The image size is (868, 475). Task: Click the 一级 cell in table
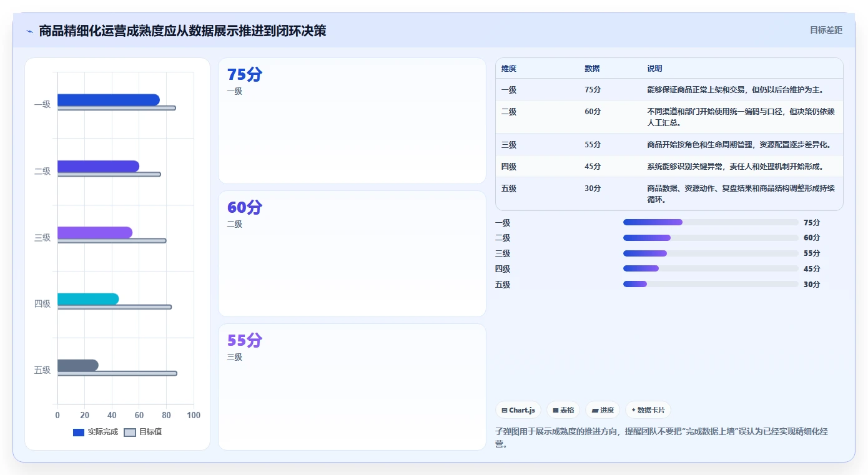[509, 90]
